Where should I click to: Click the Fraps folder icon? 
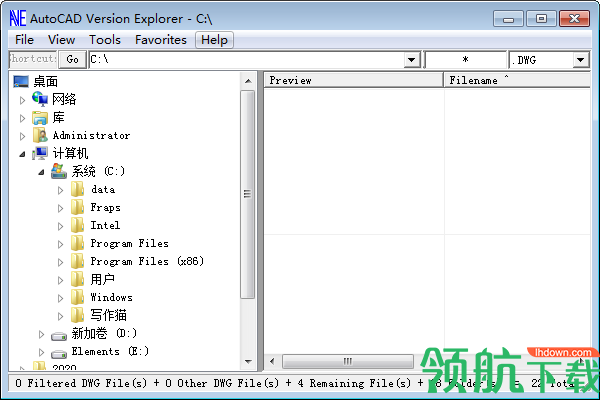(x=78, y=207)
